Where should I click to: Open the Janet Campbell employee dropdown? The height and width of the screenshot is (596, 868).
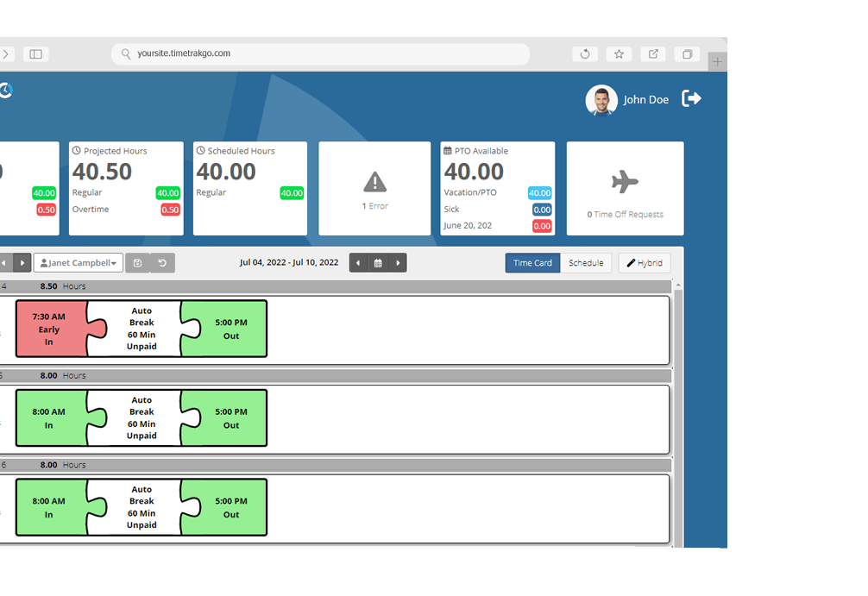pos(79,263)
